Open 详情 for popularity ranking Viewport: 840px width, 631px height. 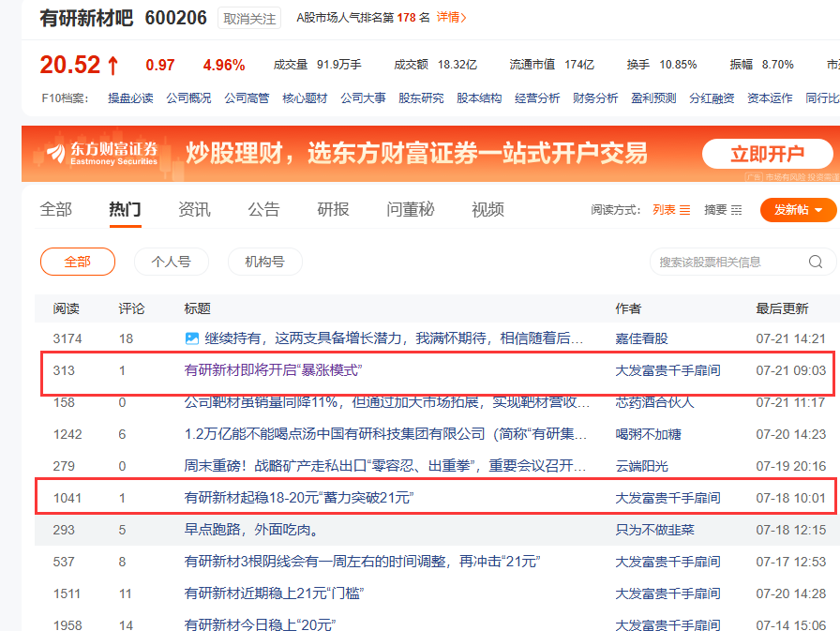451,17
